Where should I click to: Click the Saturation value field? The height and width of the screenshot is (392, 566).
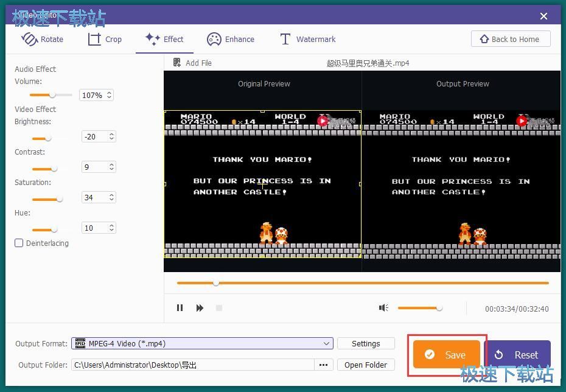99,197
